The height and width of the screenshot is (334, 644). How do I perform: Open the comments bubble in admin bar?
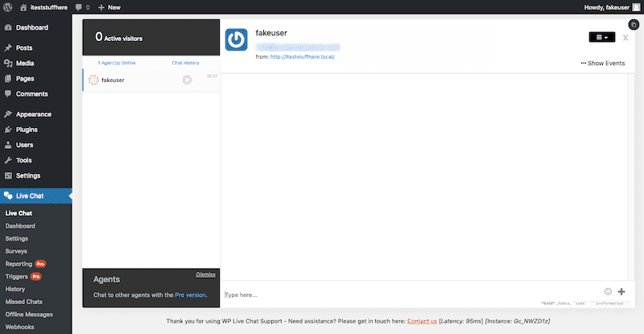coord(78,7)
